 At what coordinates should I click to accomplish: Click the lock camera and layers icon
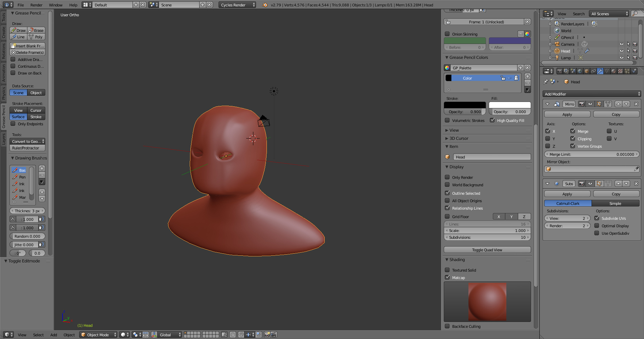click(224, 335)
